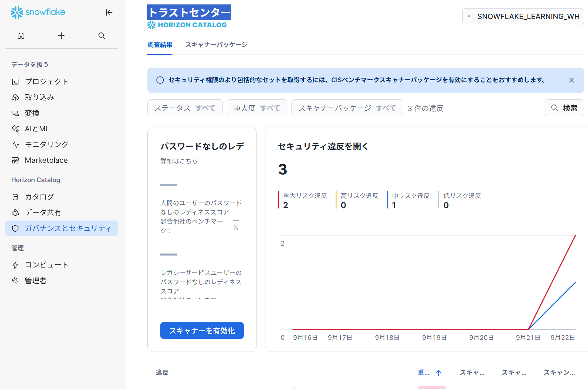Open 取り込み in sidebar
This screenshot has width=588, height=389.
(x=61, y=97)
